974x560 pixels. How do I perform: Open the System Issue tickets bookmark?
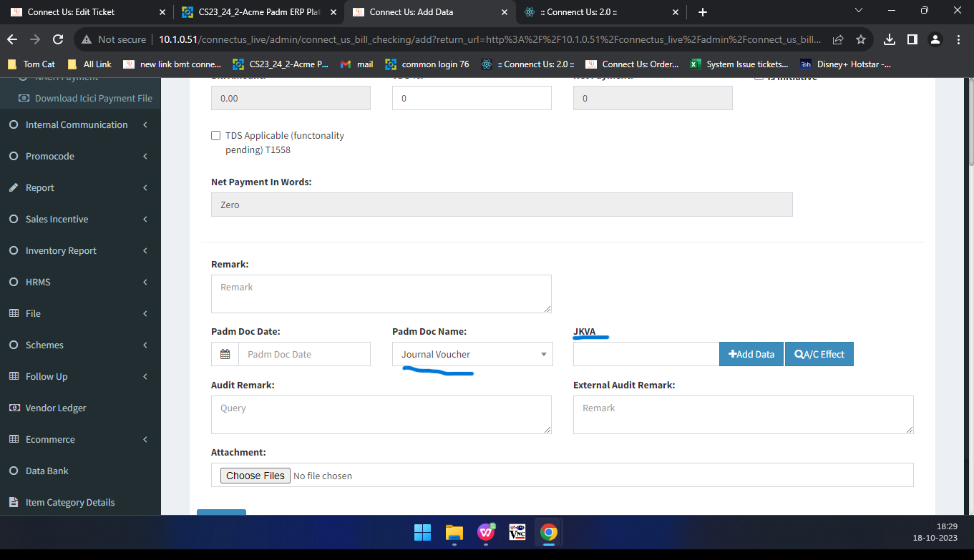pyautogui.click(x=740, y=64)
